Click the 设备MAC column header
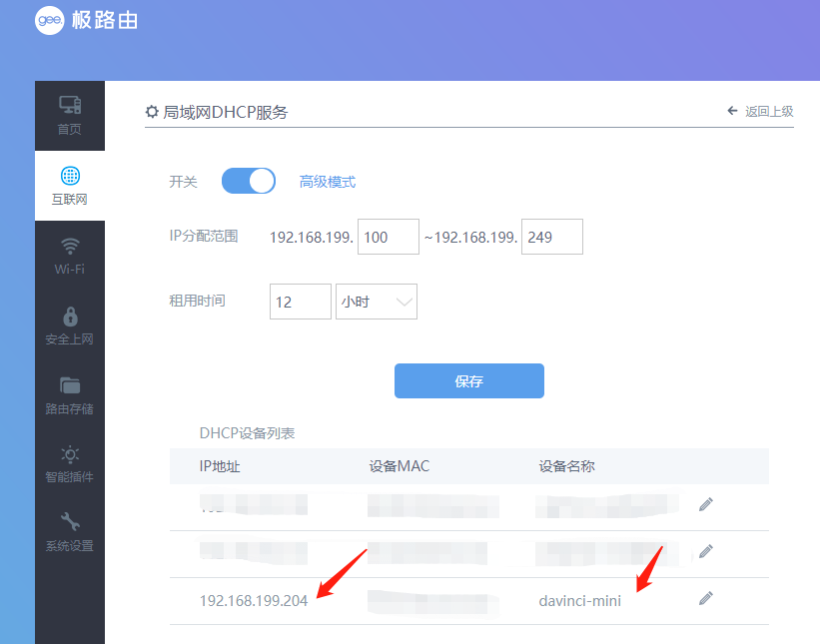820x644 pixels. tap(400, 466)
